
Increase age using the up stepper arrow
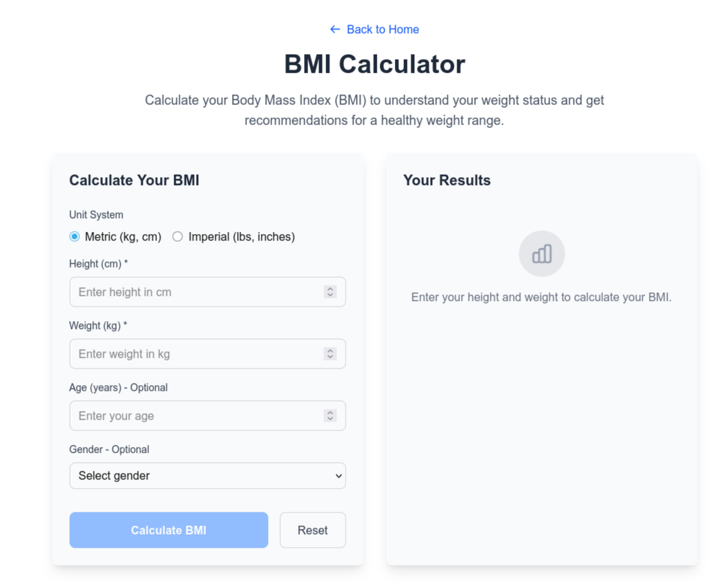tap(330, 412)
